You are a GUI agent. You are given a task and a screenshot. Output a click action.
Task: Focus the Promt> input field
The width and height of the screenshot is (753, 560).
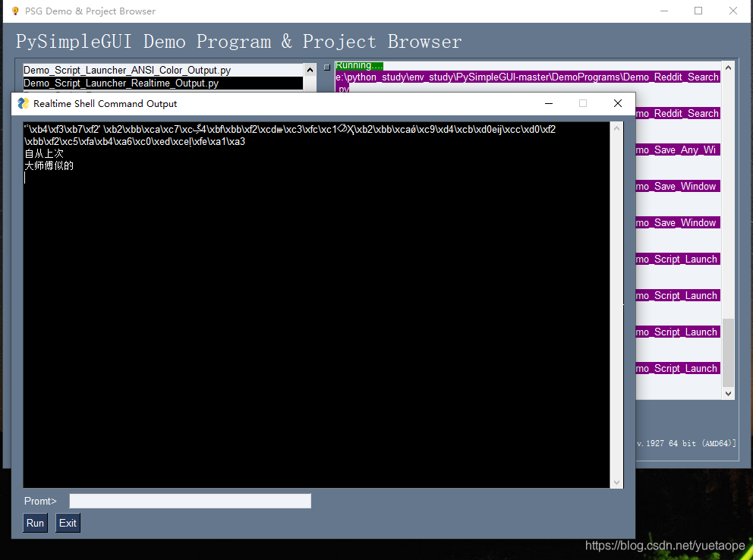point(191,501)
